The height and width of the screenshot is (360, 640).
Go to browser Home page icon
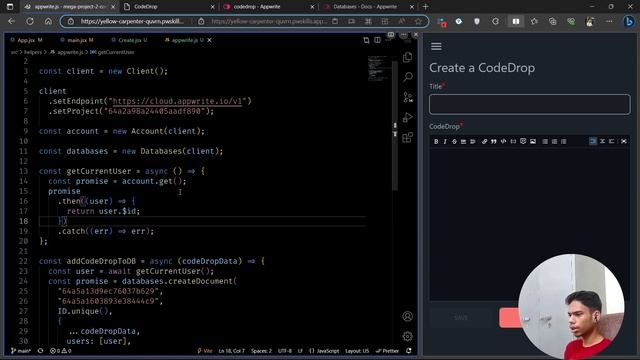pos(48,21)
